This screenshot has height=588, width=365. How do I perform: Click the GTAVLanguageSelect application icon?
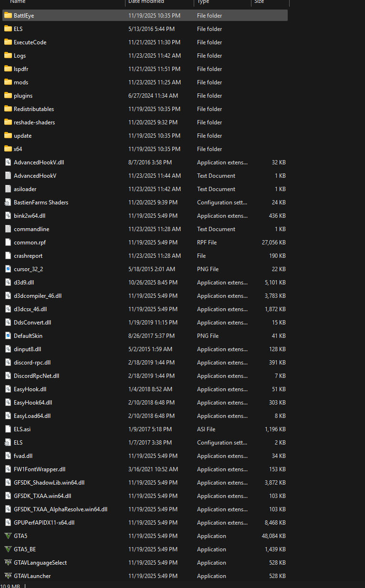8,562
